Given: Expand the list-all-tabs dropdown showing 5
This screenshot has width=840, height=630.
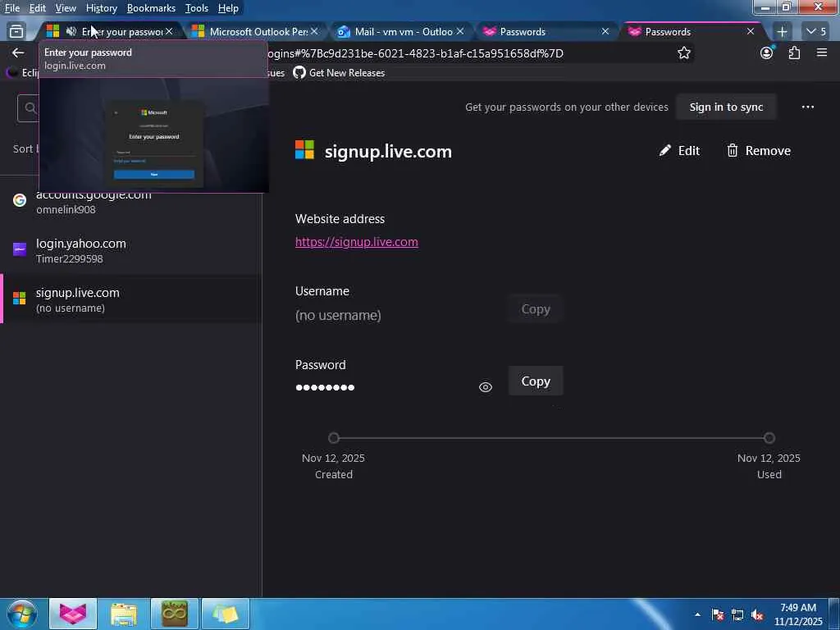Looking at the screenshot, I should tap(816, 32).
